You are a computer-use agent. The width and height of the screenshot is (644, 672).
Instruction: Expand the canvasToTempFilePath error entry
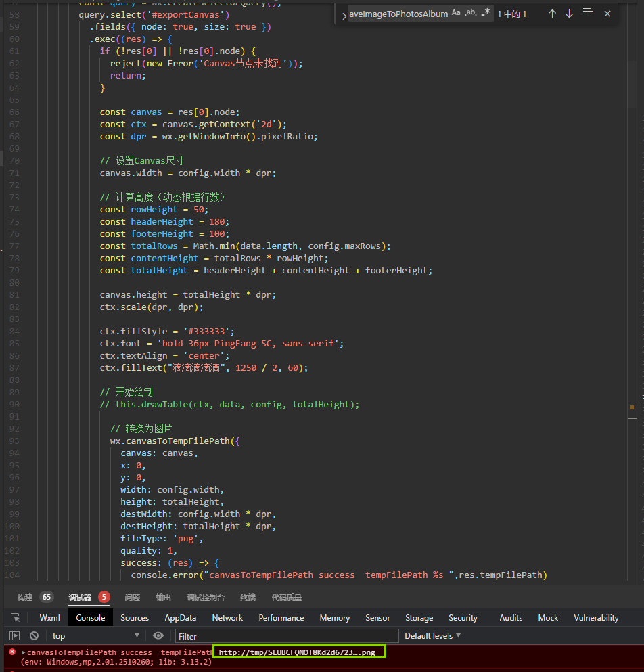pos(23,652)
